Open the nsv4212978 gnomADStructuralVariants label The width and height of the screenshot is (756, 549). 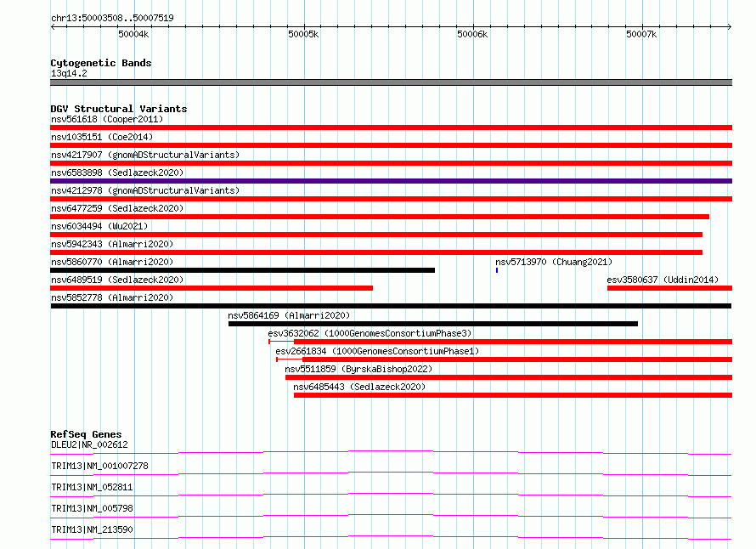coord(145,190)
